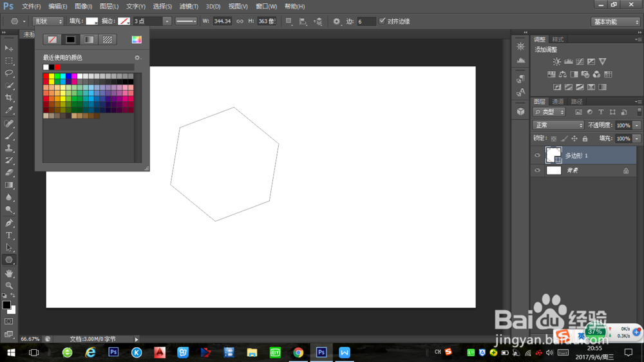The image size is (644, 362).
Task: Select the Clone Stamp tool
Action: click(x=9, y=148)
